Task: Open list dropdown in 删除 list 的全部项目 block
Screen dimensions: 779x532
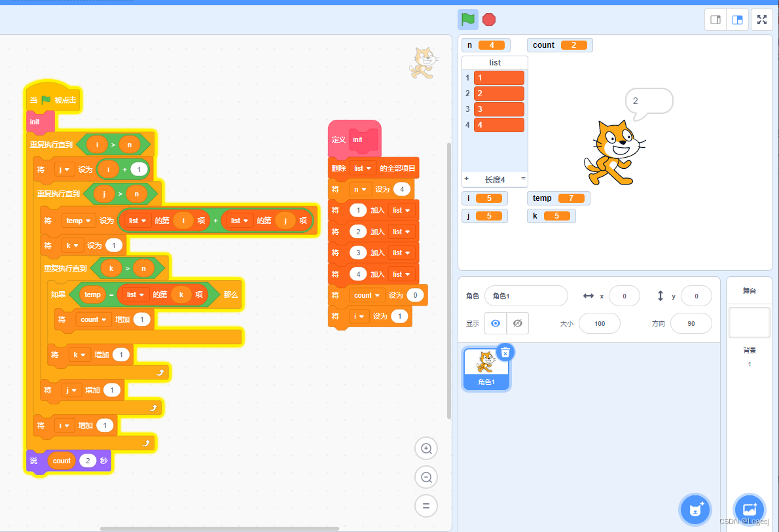Action: [x=363, y=168]
